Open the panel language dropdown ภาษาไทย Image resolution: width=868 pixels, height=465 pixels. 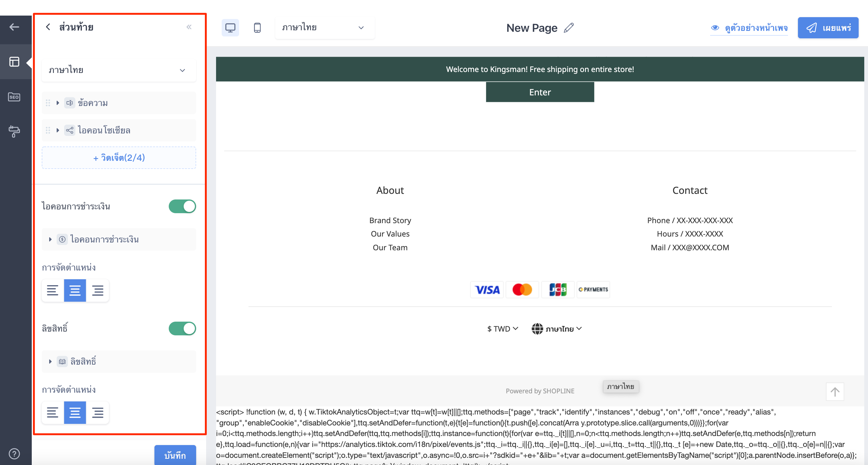click(x=119, y=70)
